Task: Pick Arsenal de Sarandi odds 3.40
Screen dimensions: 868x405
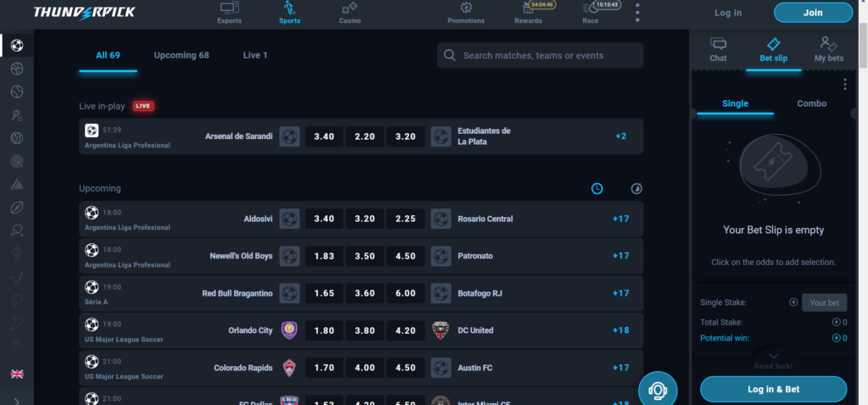Action: tap(324, 136)
